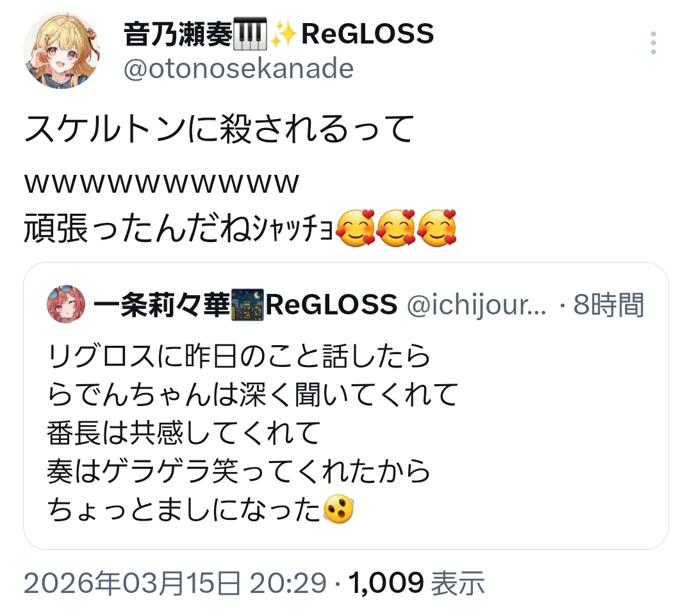Select the main tweet text スケルトンに殺されるって

tap(219, 128)
